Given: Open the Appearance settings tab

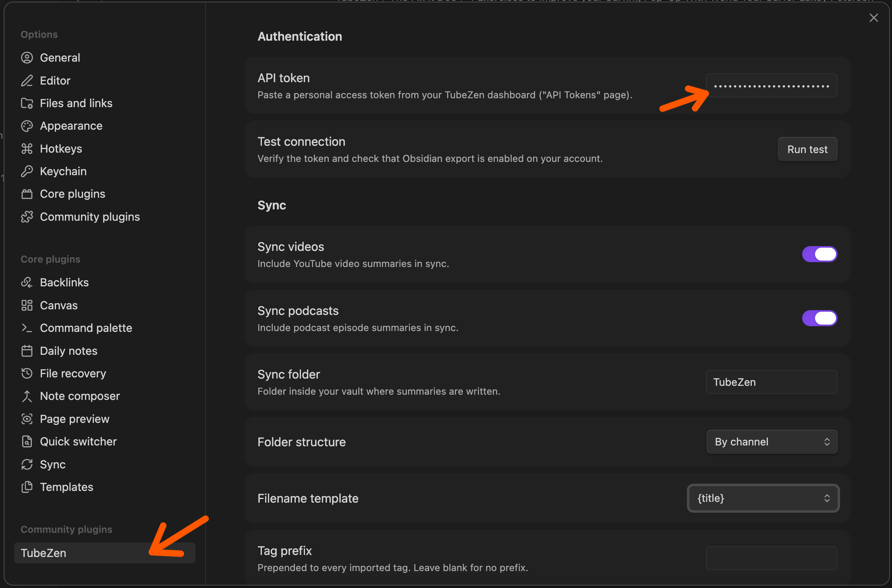Looking at the screenshot, I should tap(105, 126).
